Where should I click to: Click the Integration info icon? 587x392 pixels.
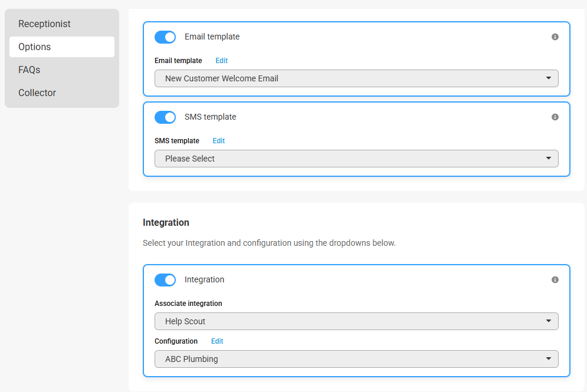(555, 280)
